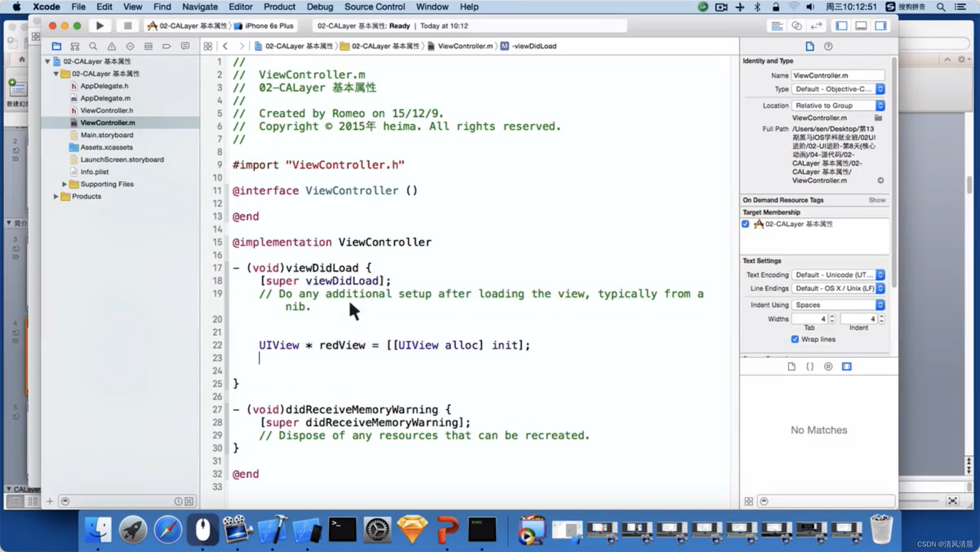Open the Editor menu

[x=241, y=7]
